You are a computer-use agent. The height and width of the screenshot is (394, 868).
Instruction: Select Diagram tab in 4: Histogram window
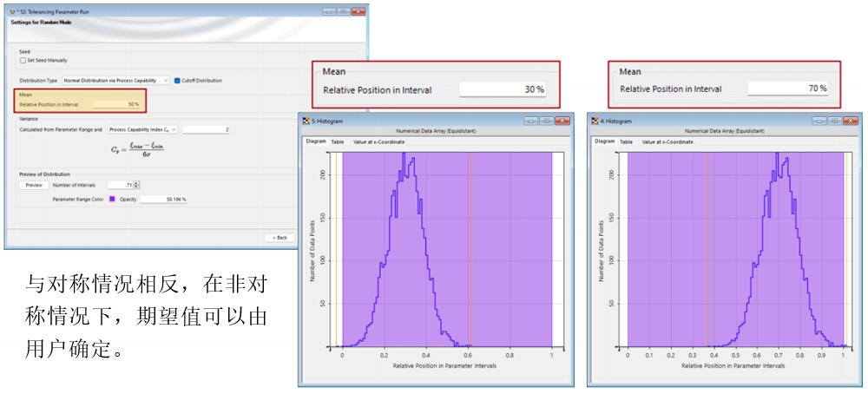coord(604,141)
